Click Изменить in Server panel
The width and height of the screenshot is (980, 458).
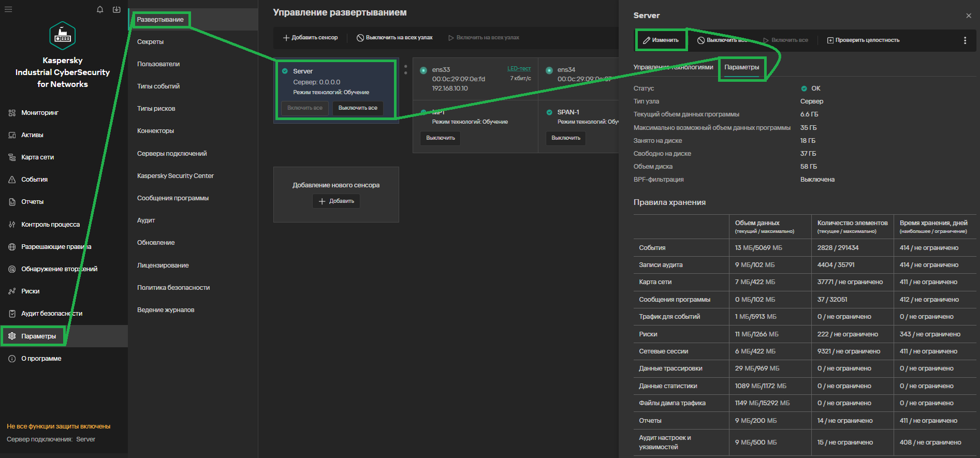pyautogui.click(x=661, y=40)
